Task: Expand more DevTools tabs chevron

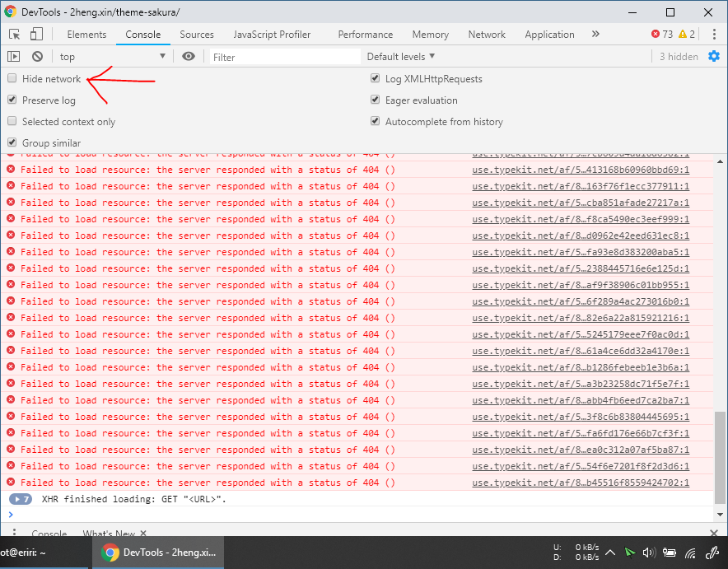Action: tap(595, 34)
